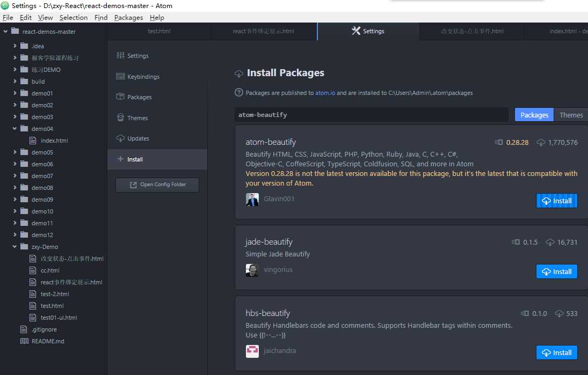Viewport: 588px width, 375px height.
Task: Expand the demo01 folder
Action: (x=14, y=93)
